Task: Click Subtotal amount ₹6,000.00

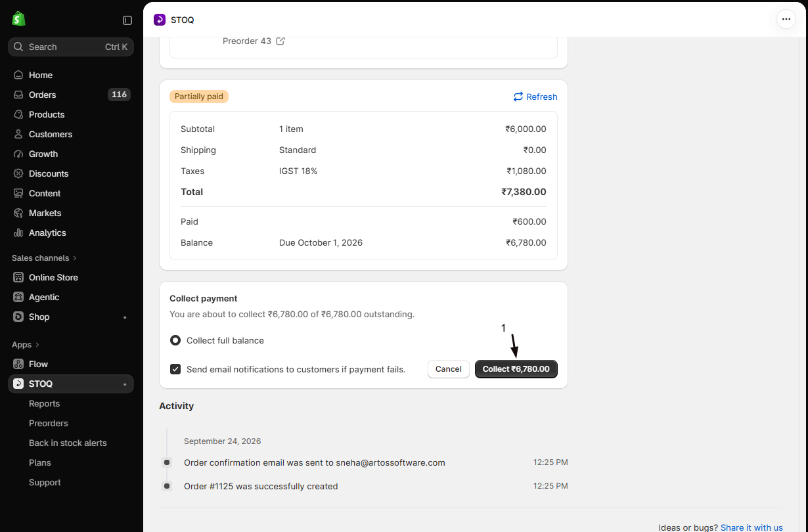Action: 526,129
